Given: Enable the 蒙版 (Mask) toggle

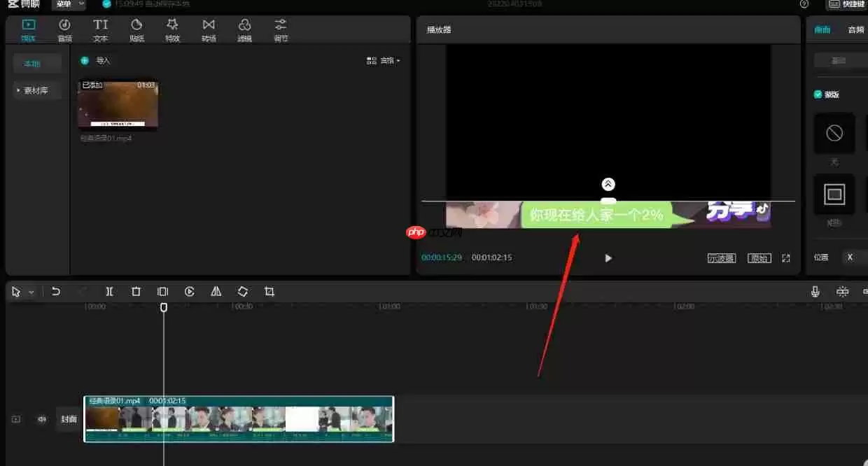Looking at the screenshot, I should [816, 94].
